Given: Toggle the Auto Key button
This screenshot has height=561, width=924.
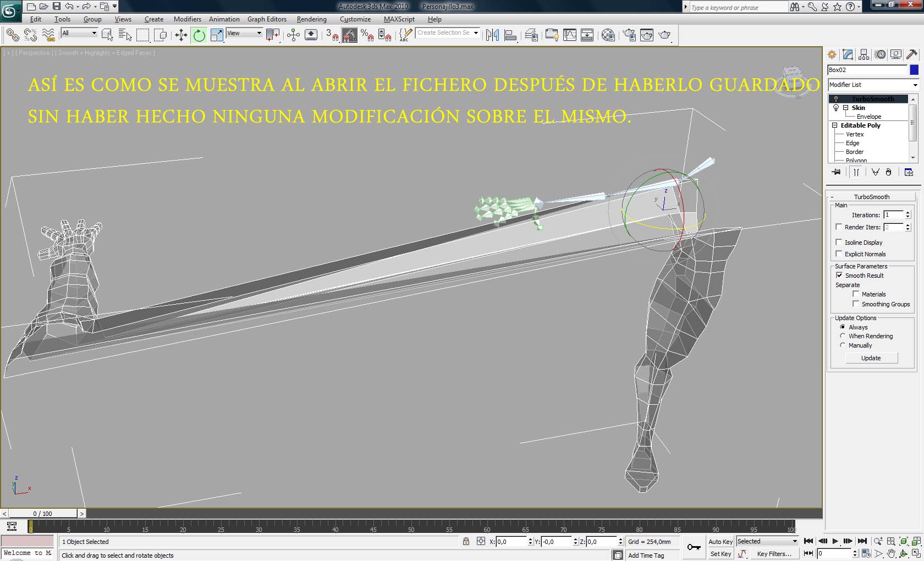Looking at the screenshot, I should [721, 542].
